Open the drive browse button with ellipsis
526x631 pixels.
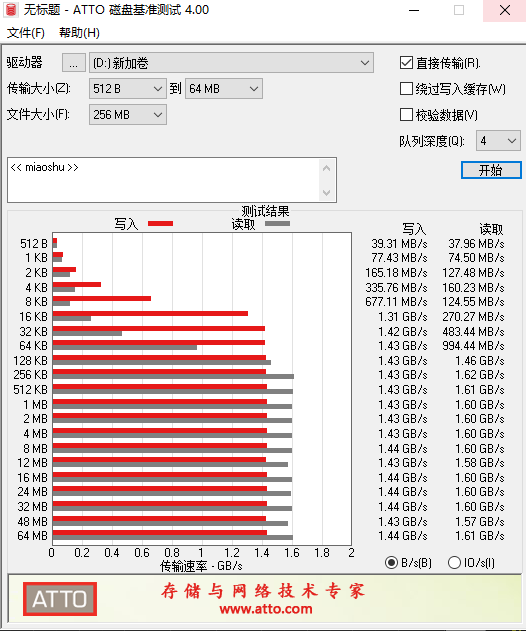(x=74, y=63)
